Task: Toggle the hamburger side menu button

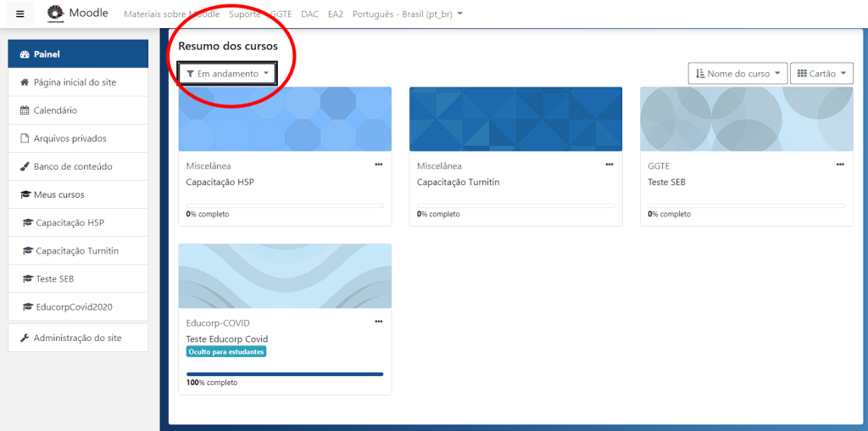Action: point(20,14)
